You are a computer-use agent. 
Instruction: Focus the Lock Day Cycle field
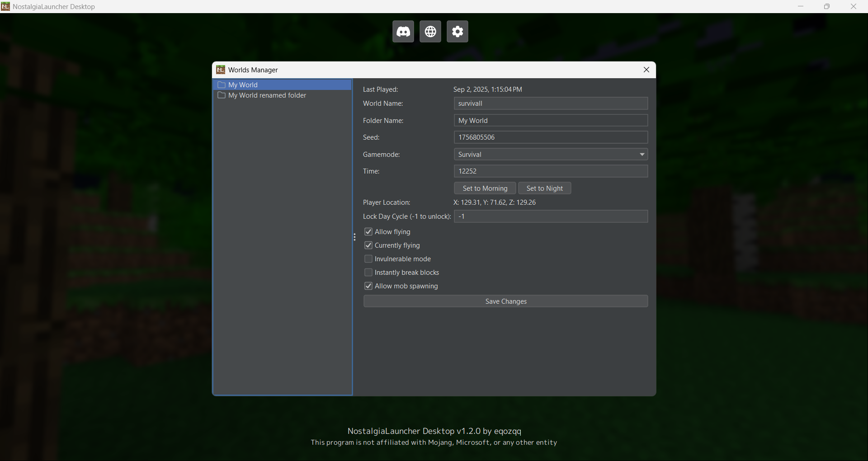tap(551, 216)
